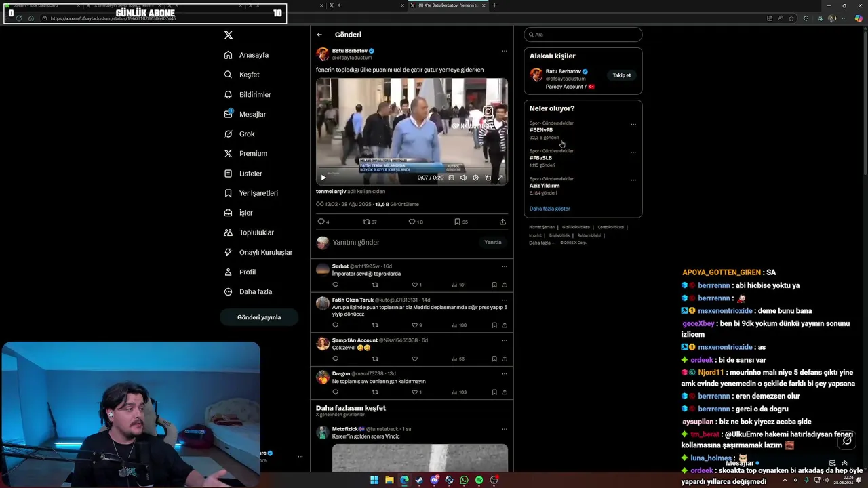Viewport: 868px width, 488px height.
Task: Like Serhat's reply
Action: point(415,285)
